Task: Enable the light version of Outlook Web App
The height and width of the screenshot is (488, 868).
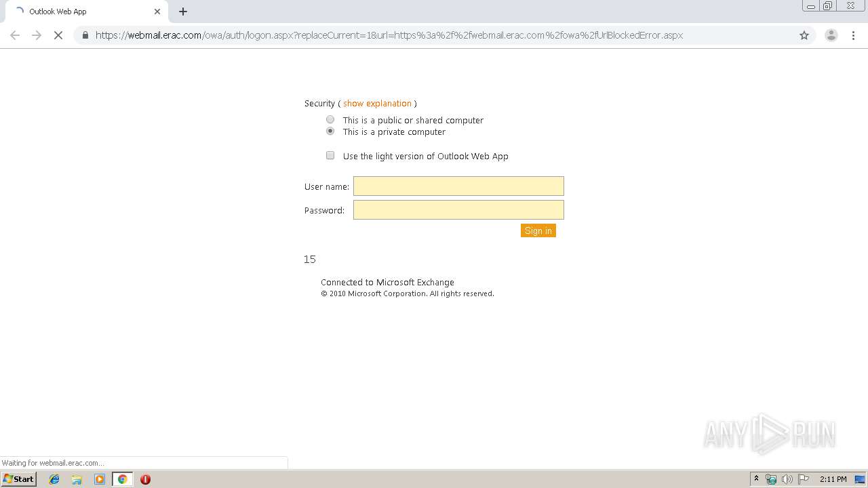Action: click(330, 155)
